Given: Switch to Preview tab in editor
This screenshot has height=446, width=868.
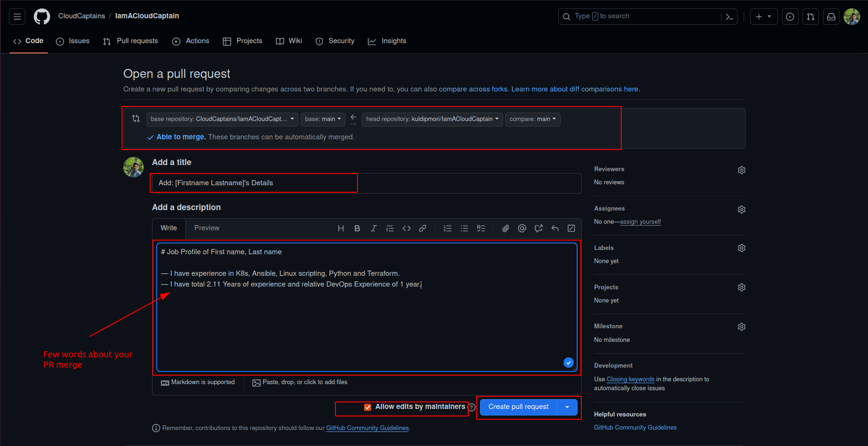Looking at the screenshot, I should point(207,228).
